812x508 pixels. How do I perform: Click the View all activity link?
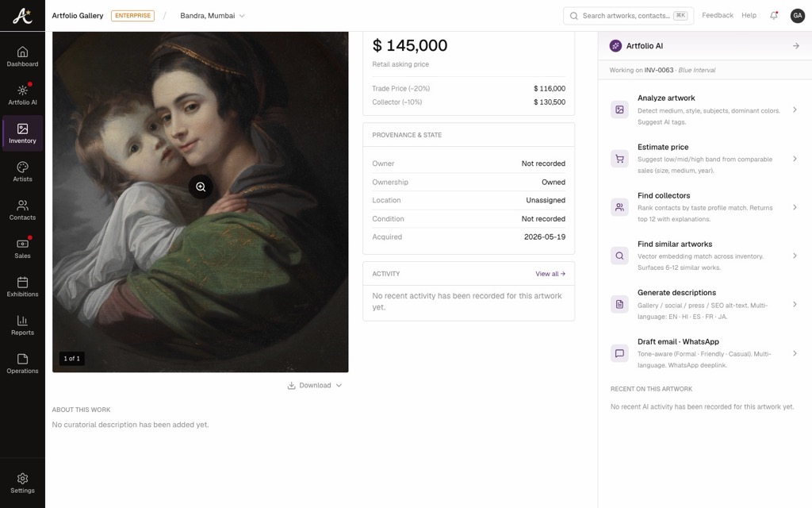point(550,274)
